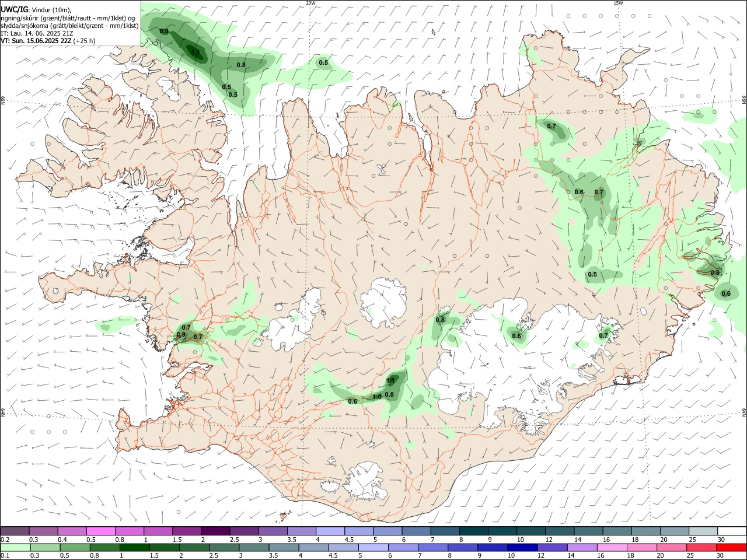Pick the bright pink 0.5–0.8 snow scale swatch

(x=100, y=531)
